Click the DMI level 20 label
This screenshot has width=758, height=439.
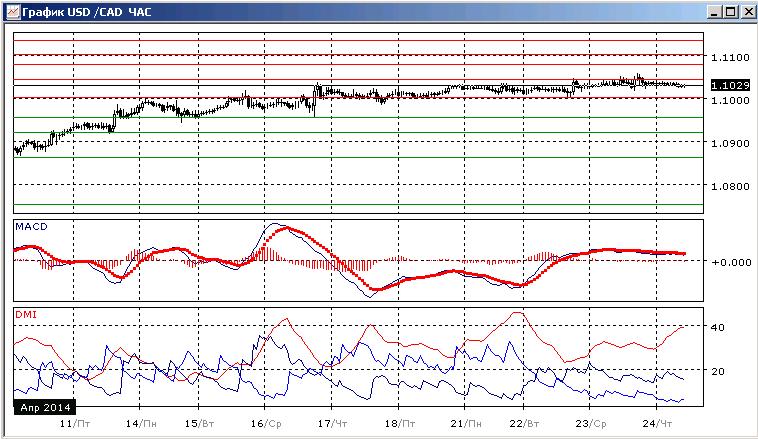pyautogui.click(x=718, y=371)
